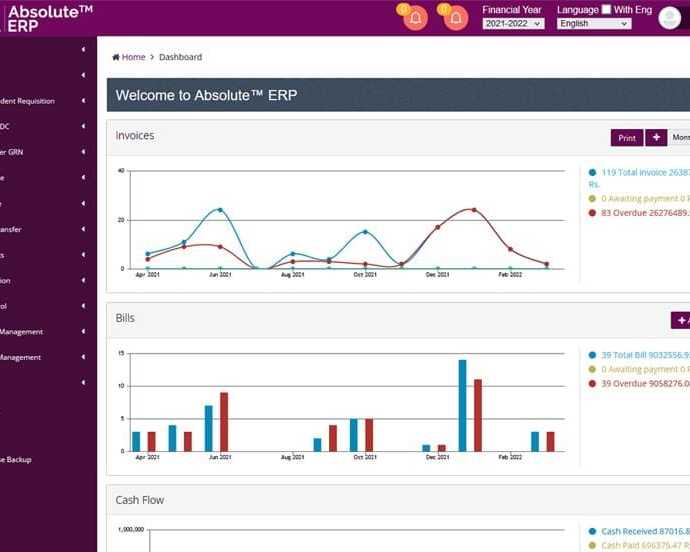Click the home icon in the breadcrumb
Image resolution: width=690 pixels, height=552 pixels.
point(116,57)
